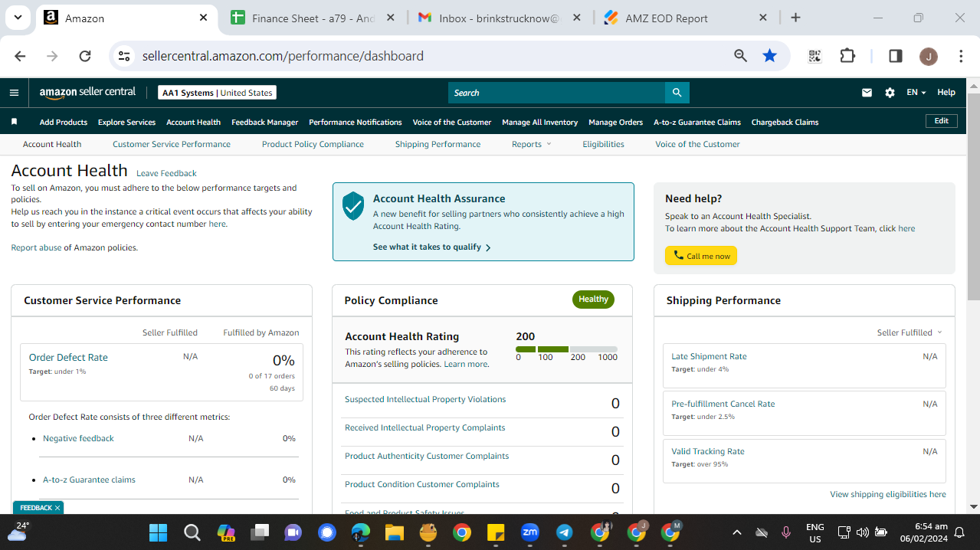
Task: Open the Shipping Performance tab
Action: coord(438,144)
